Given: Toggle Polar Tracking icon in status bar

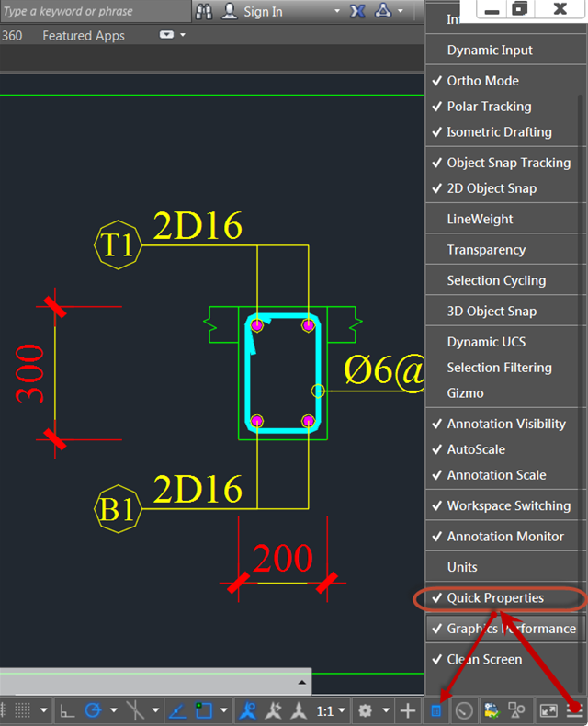Looking at the screenshot, I should pyautogui.click(x=94, y=710).
